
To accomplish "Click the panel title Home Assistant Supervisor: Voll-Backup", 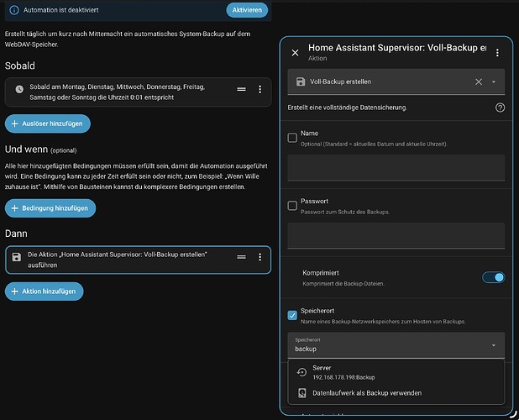I will [397, 48].
